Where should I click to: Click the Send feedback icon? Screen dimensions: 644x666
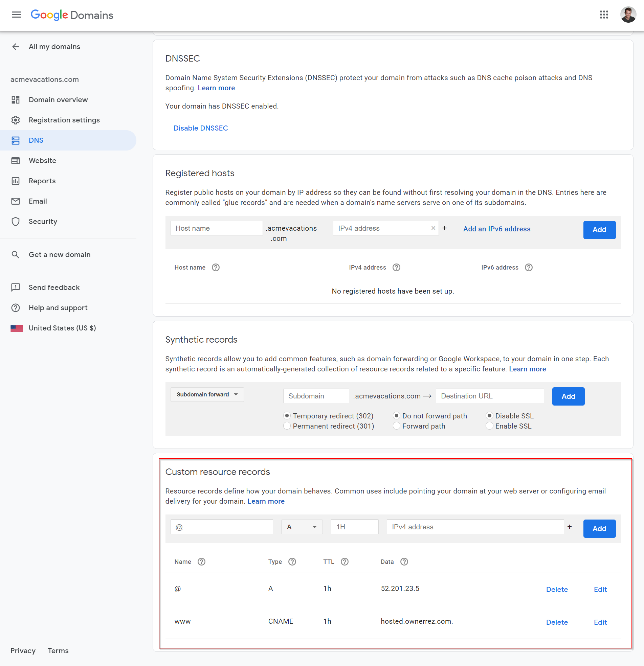(16, 288)
